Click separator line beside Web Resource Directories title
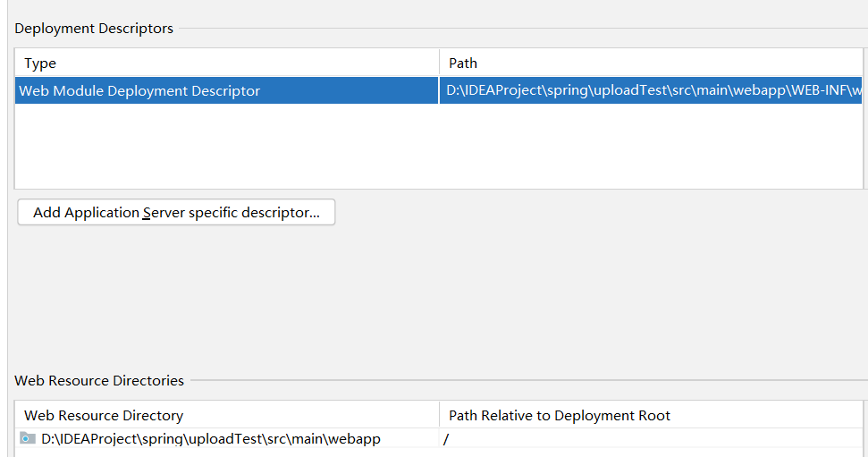The height and width of the screenshot is (457, 868). (527, 381)
